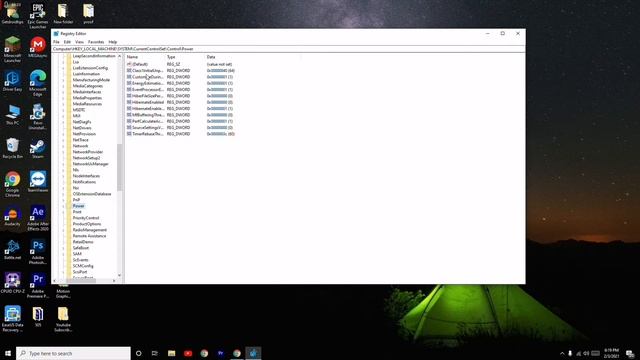
Task: Select the ProductOptions key
Action: 87,224
